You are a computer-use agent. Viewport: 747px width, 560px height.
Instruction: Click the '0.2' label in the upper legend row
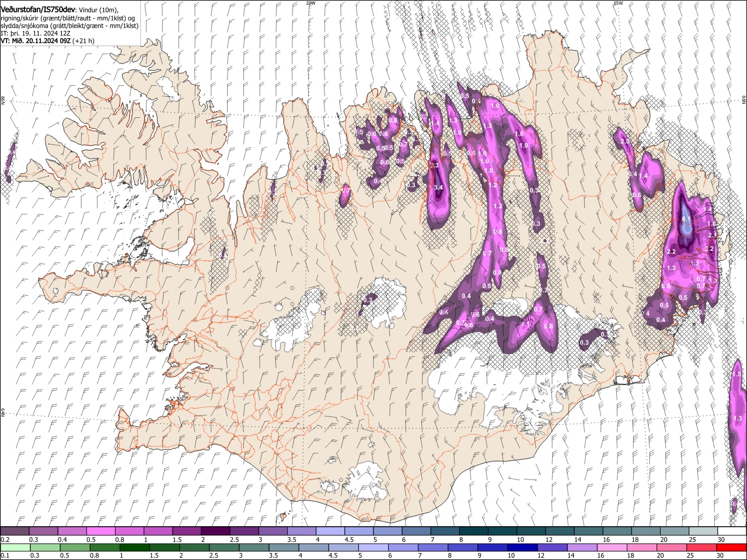[x=4, y=540]
